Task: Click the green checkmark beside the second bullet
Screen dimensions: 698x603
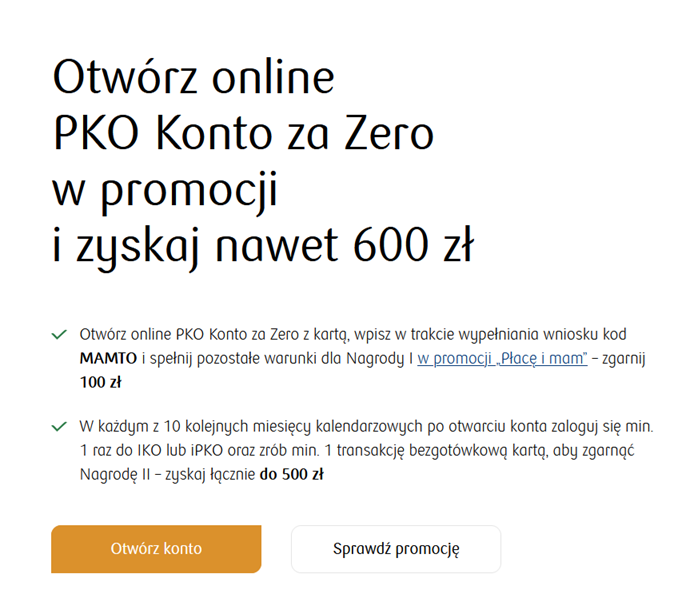Action: pyautogui.click(x=59, y=427)
